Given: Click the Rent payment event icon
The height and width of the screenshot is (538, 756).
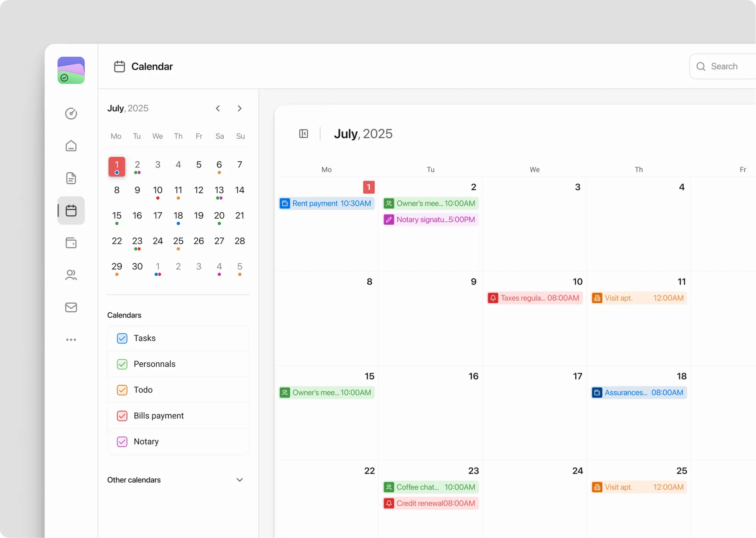Looking at the screenshot, I should coord(285,204).
